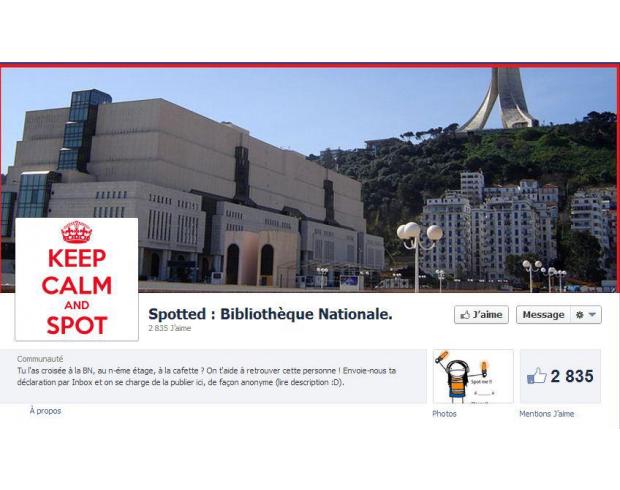Click the Photos label link
620x490 pixels.
[444, 414]
